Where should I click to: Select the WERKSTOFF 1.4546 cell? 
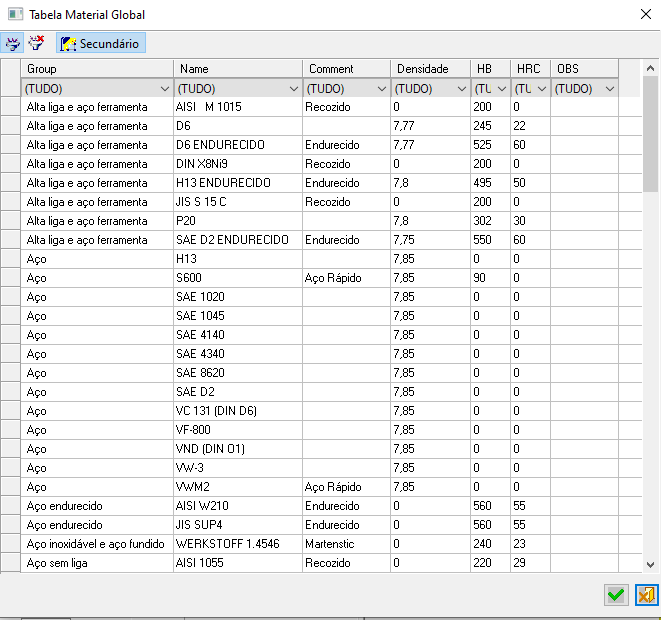[x=238, y=544]
